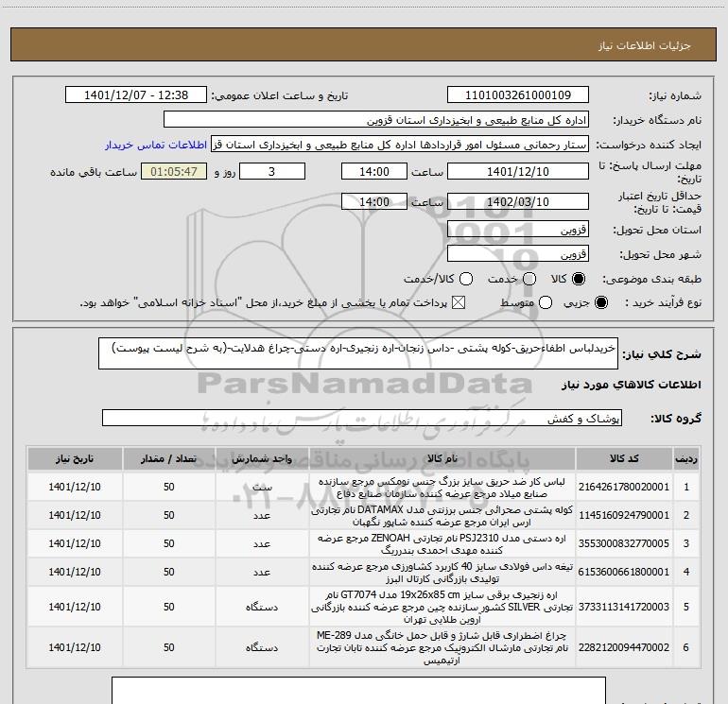728x704 pixels.
Task: Click item code 2164261780020001
Action: [x=624, y=487]
